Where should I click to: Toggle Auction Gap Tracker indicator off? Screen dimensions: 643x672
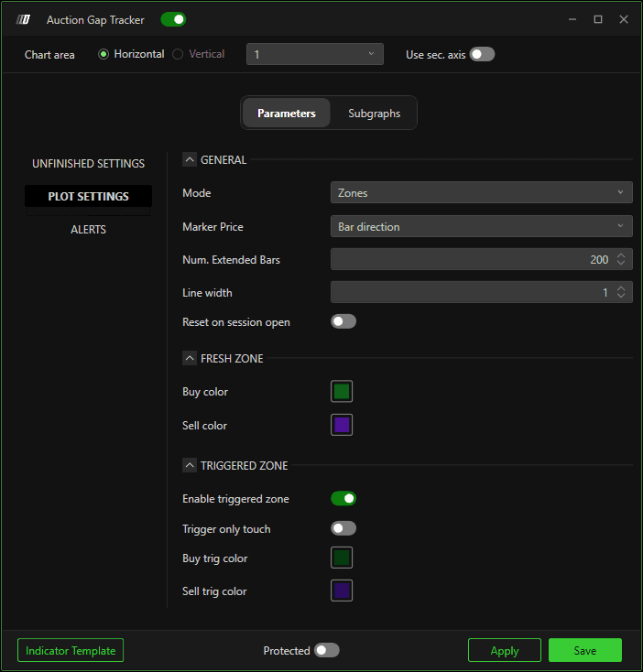point(173,19)
